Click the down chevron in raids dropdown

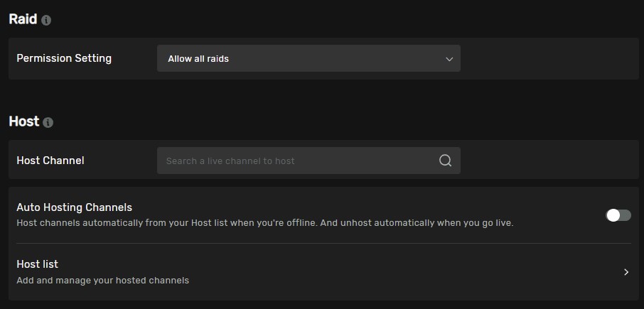tap(449, 59)
